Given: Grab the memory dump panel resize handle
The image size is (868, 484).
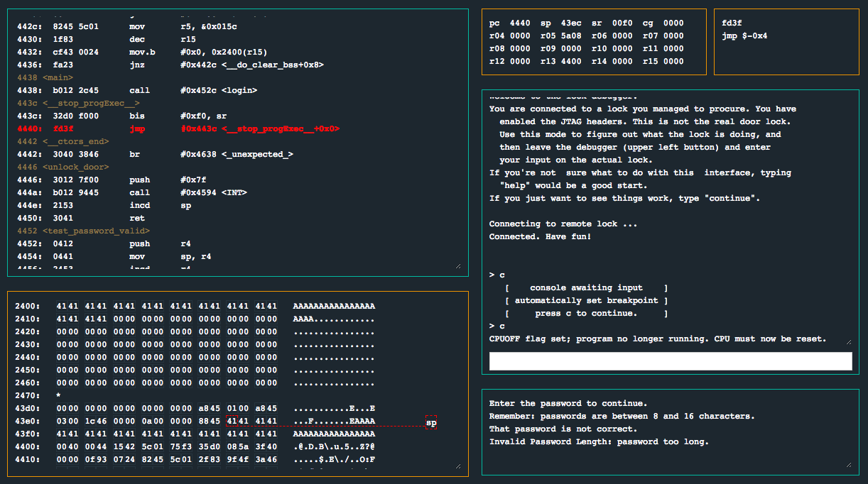Looking at the screenshot, I should (x=457, y=466).
